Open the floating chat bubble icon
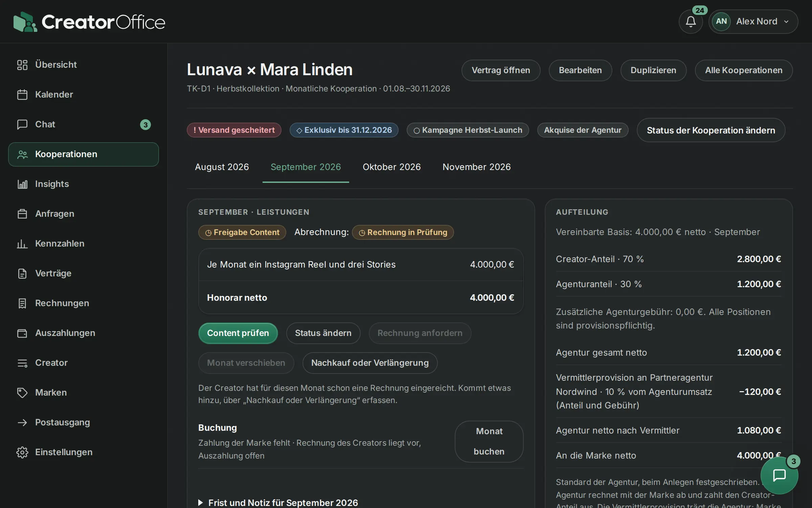This screenshot has height=508, width=812. 779,475
